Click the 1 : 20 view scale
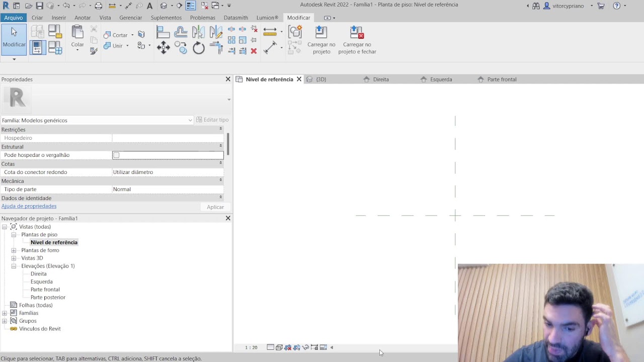644x362 pixels. [251, 347]
